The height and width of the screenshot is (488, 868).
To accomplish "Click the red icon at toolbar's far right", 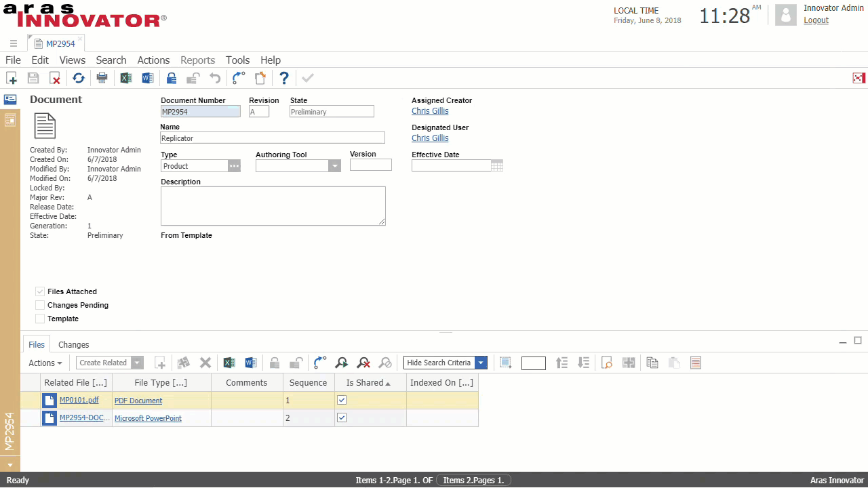I will [x=859, y=78].
